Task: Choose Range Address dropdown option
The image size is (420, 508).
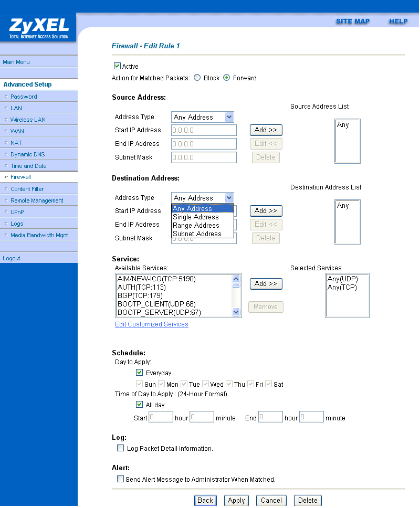Action: (203, 225)
